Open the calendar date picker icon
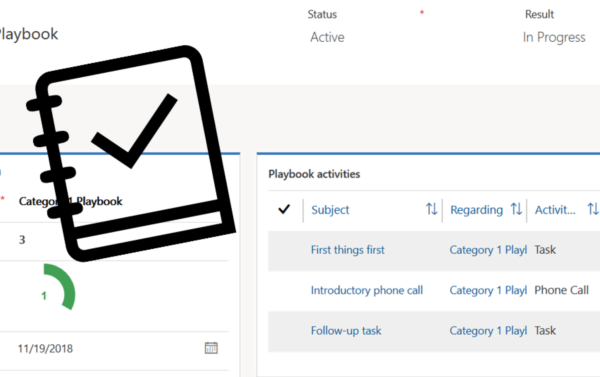600x377 pixels. [211, 348]
